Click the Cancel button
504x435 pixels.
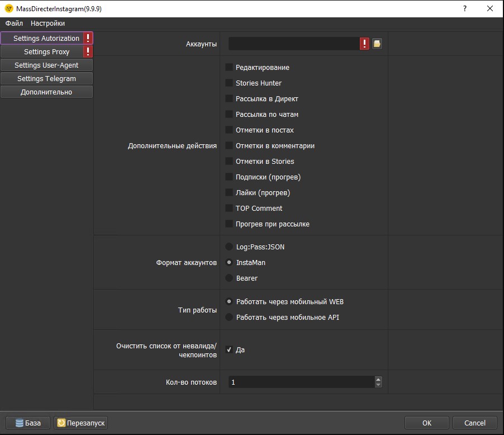(x=475, y=423)
